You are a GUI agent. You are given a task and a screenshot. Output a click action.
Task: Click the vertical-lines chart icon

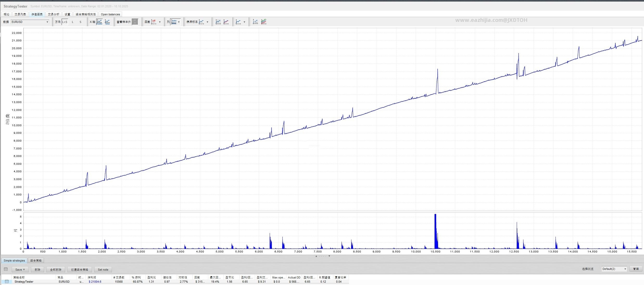[218, 22]
